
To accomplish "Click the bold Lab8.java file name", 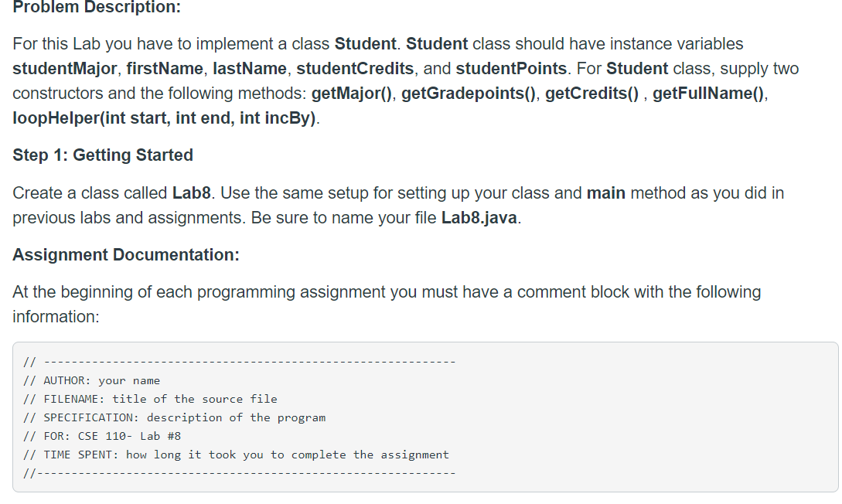I will coord(479,218).
